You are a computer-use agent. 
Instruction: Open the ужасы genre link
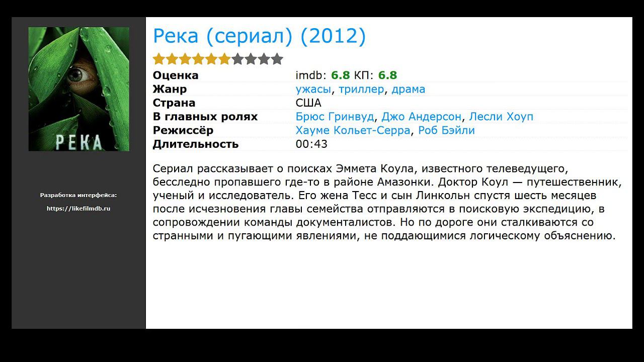pos(313,89)
